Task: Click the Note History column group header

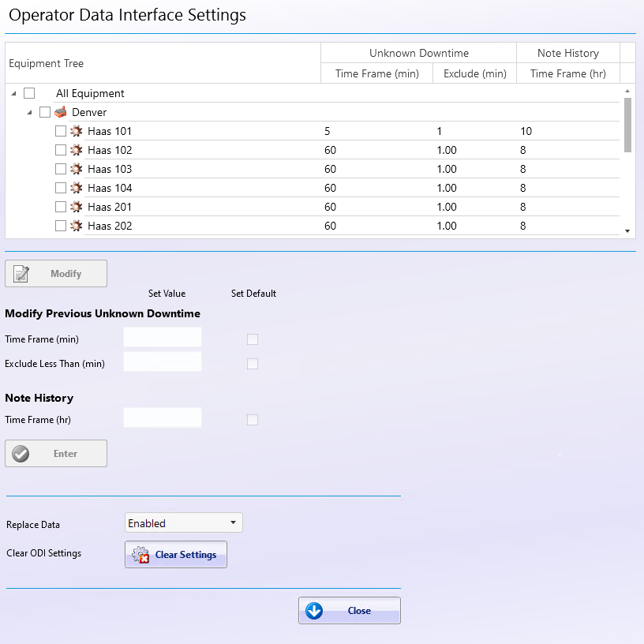Action: pyautogui.click(x=568, y=53)
